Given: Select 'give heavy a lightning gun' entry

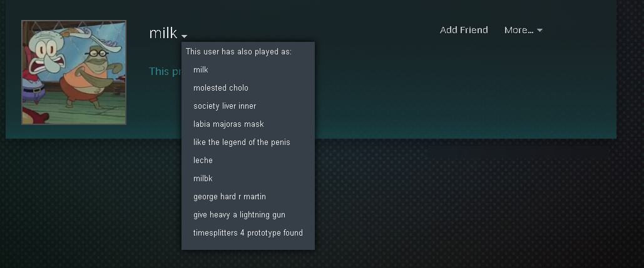Looking at the screenshot, I should click(240, 214).
